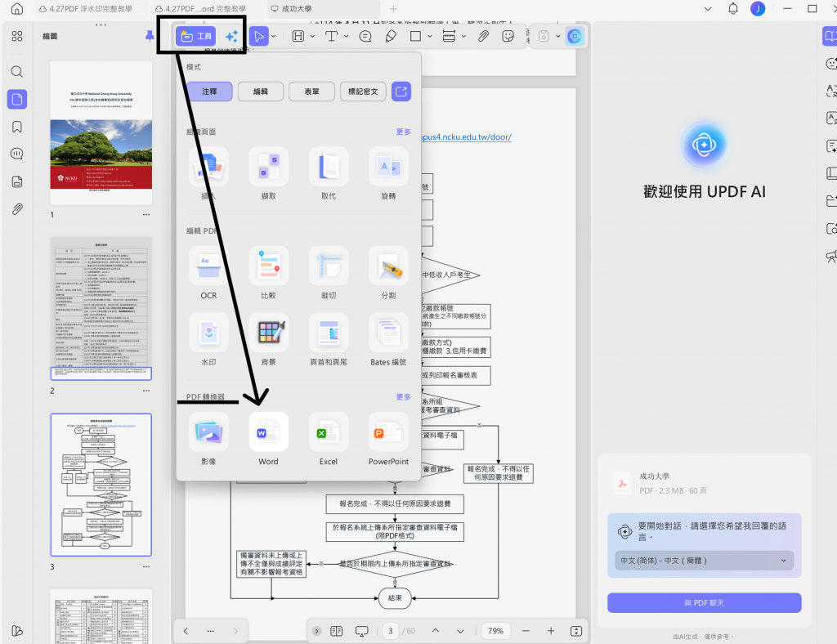Click the page number input field

(x=391, y=631)
